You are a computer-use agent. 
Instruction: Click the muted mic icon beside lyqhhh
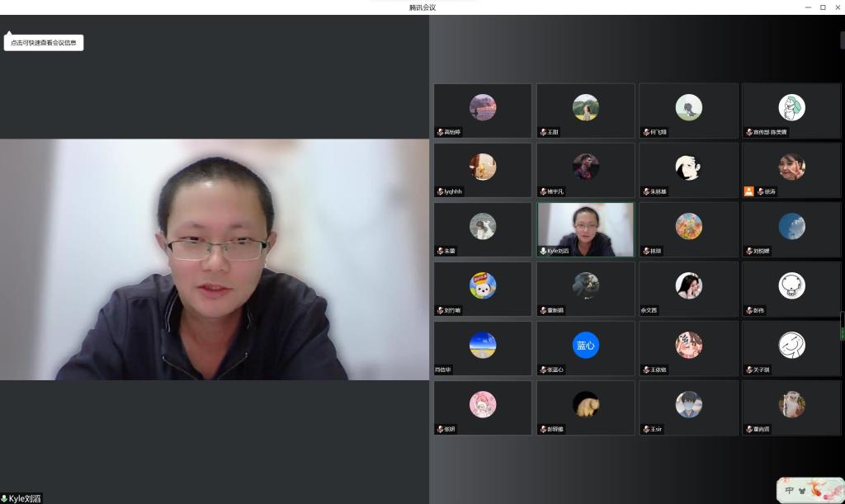click(x=440, y=191)
